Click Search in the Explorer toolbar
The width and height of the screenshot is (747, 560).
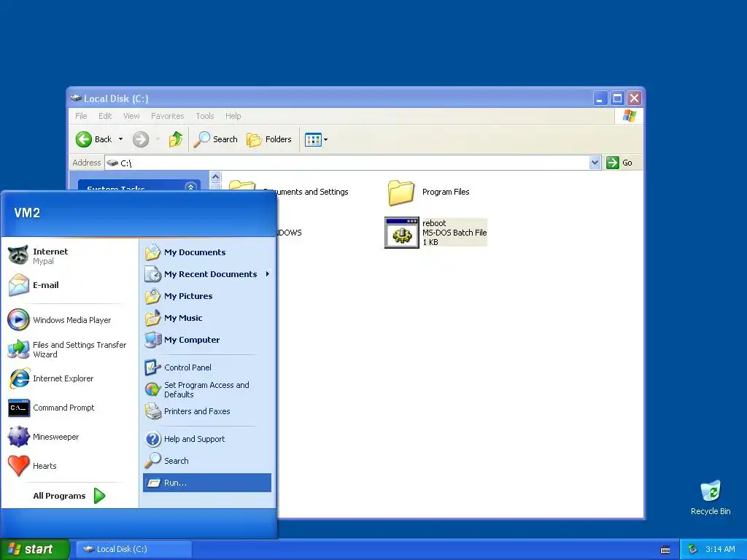(215, 139)
